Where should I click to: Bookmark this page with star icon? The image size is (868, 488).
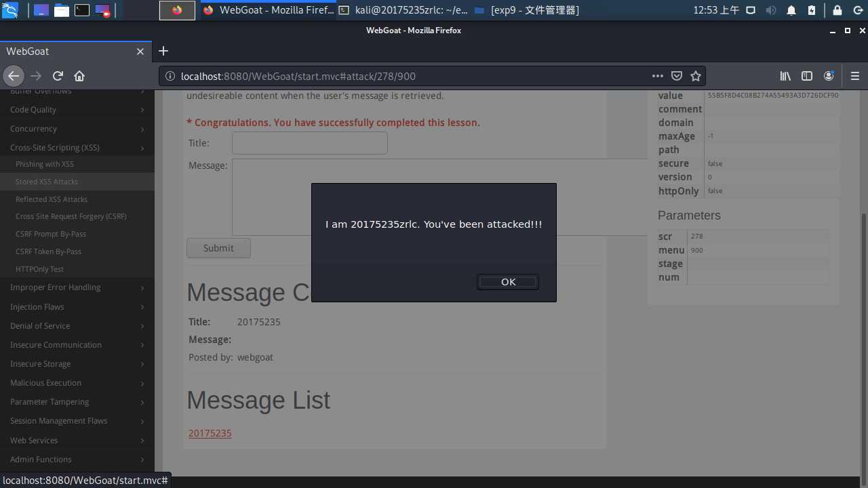695,77
